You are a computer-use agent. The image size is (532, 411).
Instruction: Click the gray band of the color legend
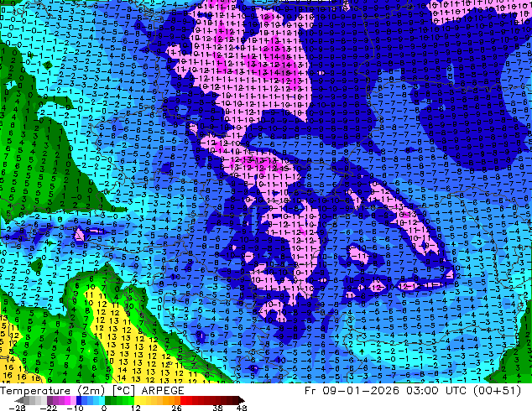click(x=30, y=400)
